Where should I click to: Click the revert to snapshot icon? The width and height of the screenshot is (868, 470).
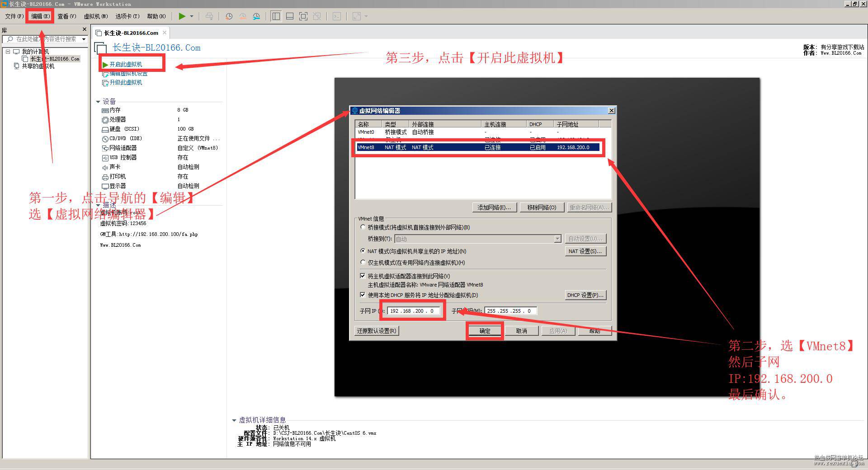[243, 16]
